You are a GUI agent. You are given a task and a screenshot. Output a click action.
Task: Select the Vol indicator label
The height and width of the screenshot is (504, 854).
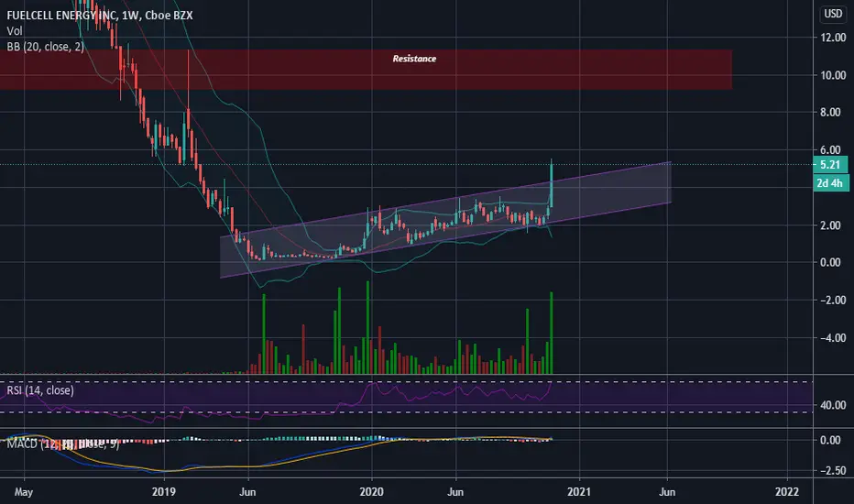tap(14, 31)
